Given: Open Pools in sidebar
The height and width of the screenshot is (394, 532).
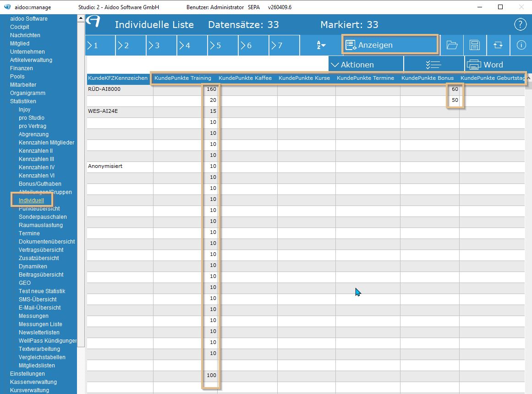Looking at the screenshot, I should pyautogui.click(x=17, y=77).
